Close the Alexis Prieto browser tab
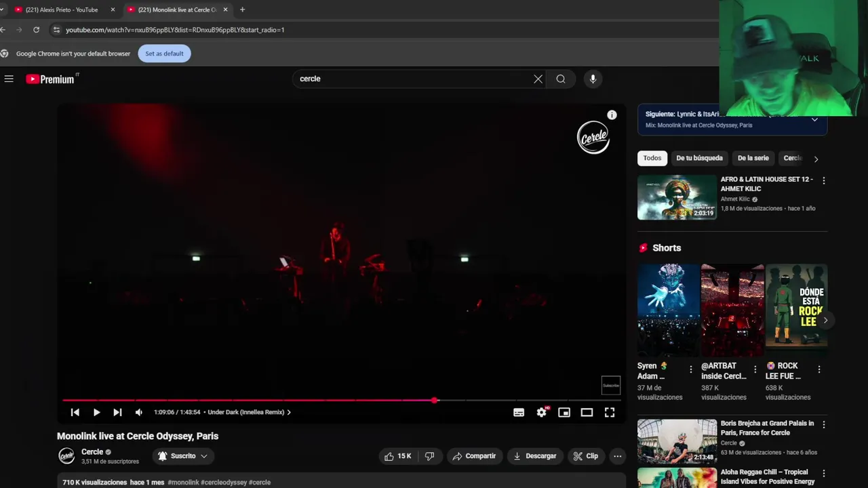Viewport: 868px width, 488px height. 113,9
